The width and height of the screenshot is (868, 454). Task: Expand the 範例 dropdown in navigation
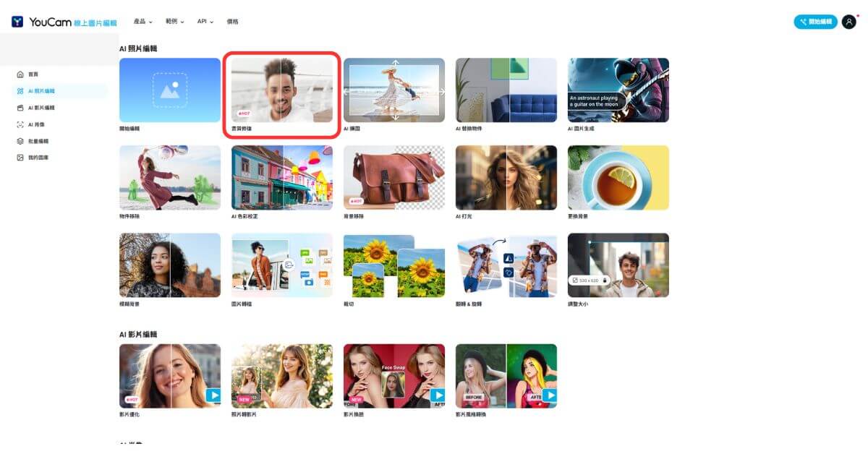(x=175, y=22)
